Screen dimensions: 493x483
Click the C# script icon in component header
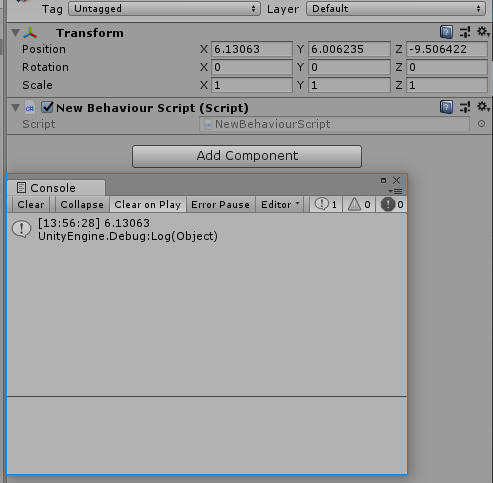[x=29, y=108]
